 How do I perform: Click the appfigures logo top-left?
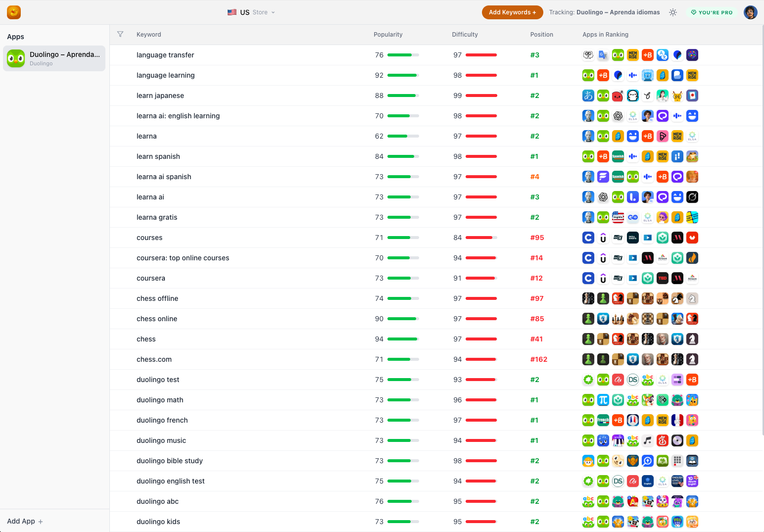pos(13,12)
